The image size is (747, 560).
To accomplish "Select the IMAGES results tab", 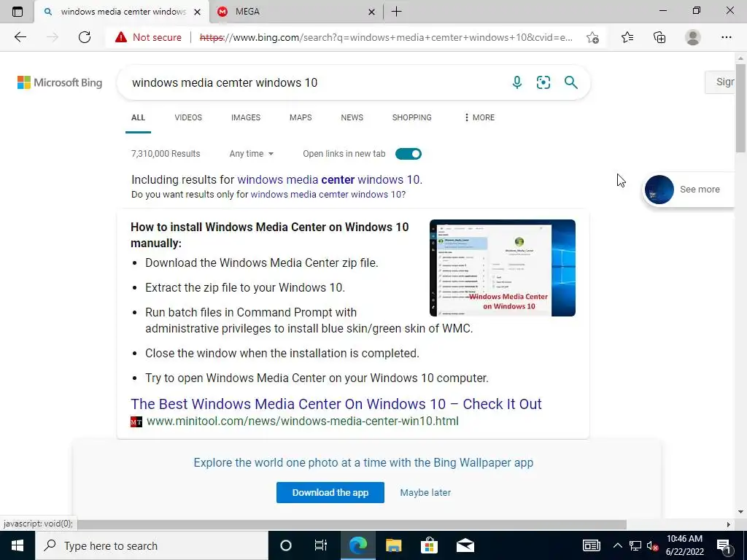I will 246,117.
